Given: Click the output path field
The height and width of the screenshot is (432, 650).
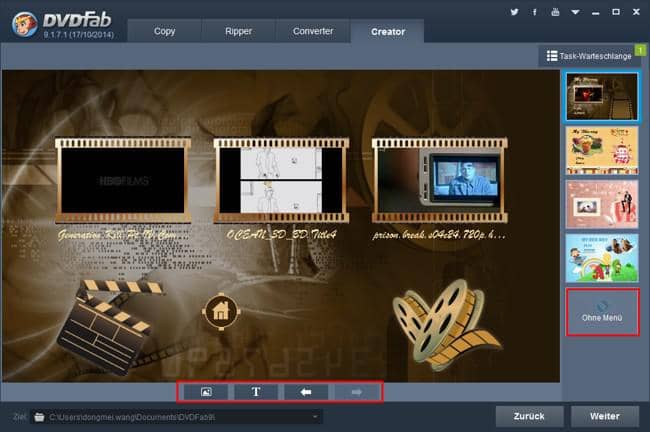Looking at the screenshot, I should (x=176, y=417).
